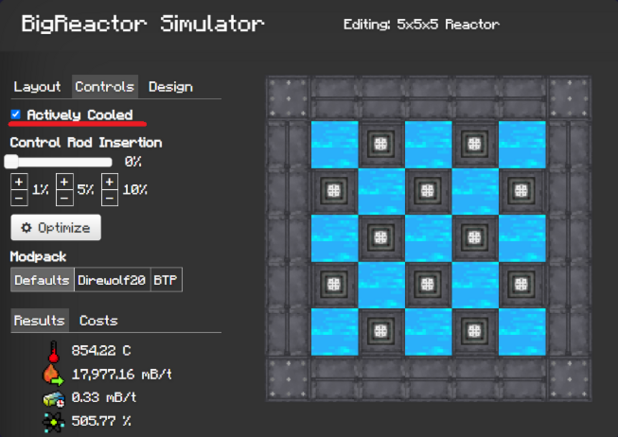The height and width of the screenshot is (437, 618).
Task: Open the Costs tab
Action: point(98,320)
